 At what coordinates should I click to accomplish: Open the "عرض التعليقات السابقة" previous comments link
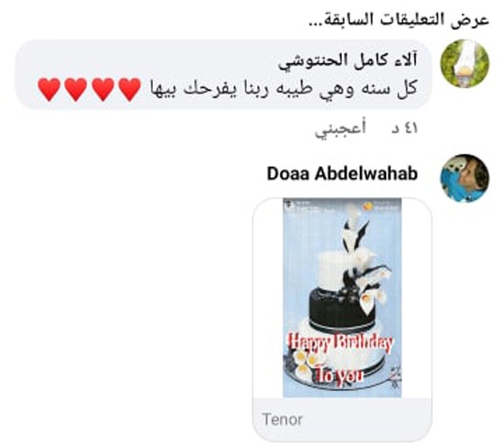[x=399, y=20]
